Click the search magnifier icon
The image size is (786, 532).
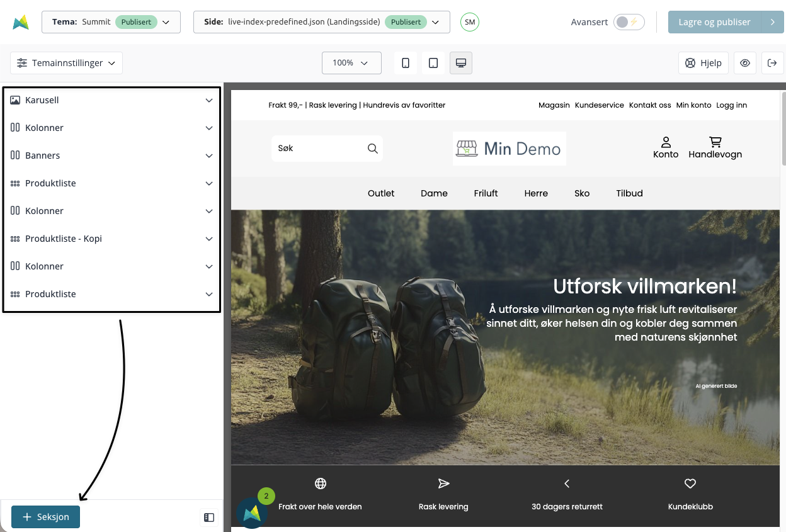coord(372,149)
